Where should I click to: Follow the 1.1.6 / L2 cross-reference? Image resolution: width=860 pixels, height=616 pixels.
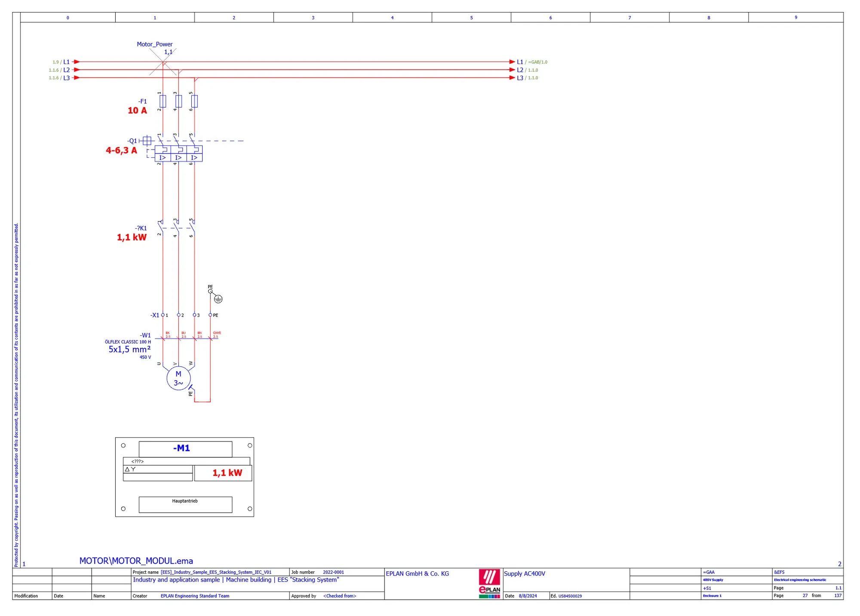tap(59, 70)
